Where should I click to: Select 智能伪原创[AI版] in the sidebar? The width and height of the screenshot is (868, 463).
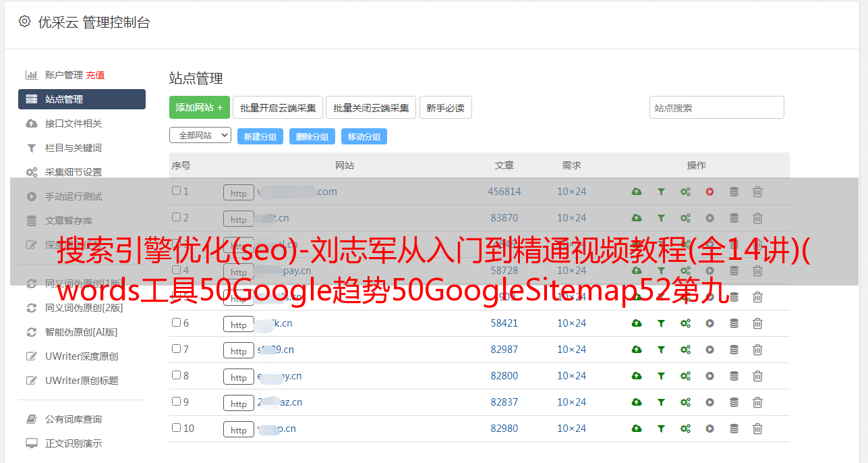point(82,332)
